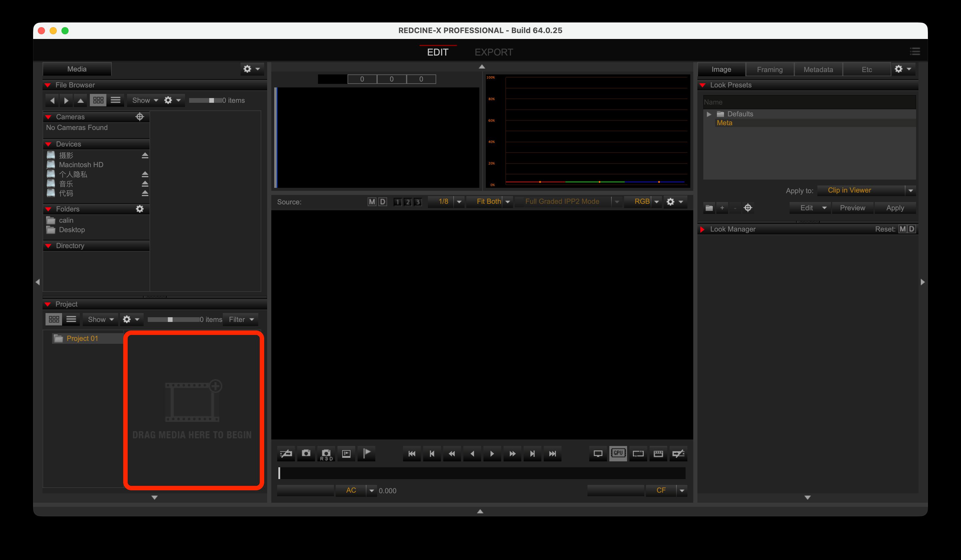Click the rewind double-arrow button
The image size is (961, 560).
click(x=452, y=453)
